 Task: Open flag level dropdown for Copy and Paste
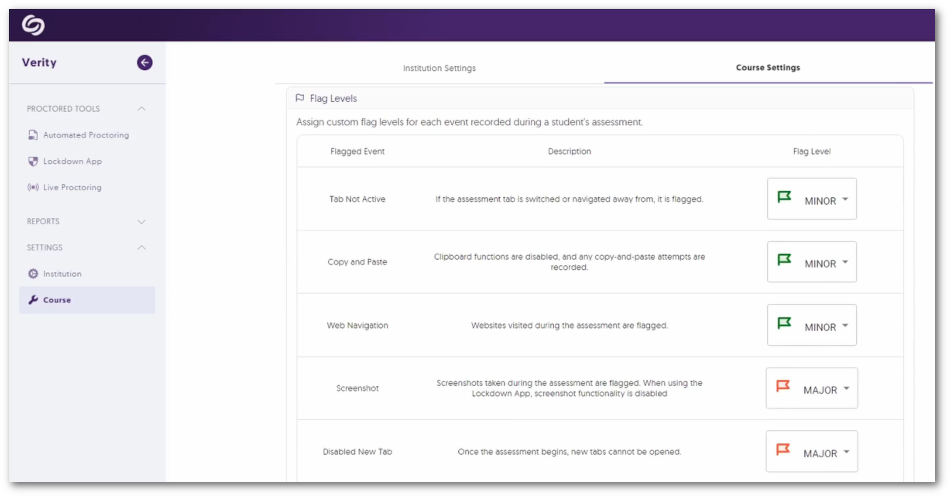click(812, 263)
